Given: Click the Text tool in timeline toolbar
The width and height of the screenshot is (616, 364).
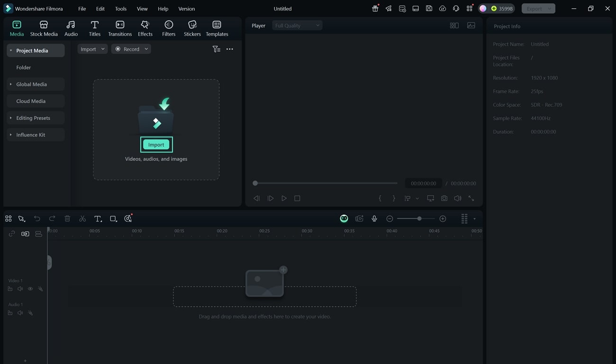Looking at the screenshot, I should (x=98, y=218).
